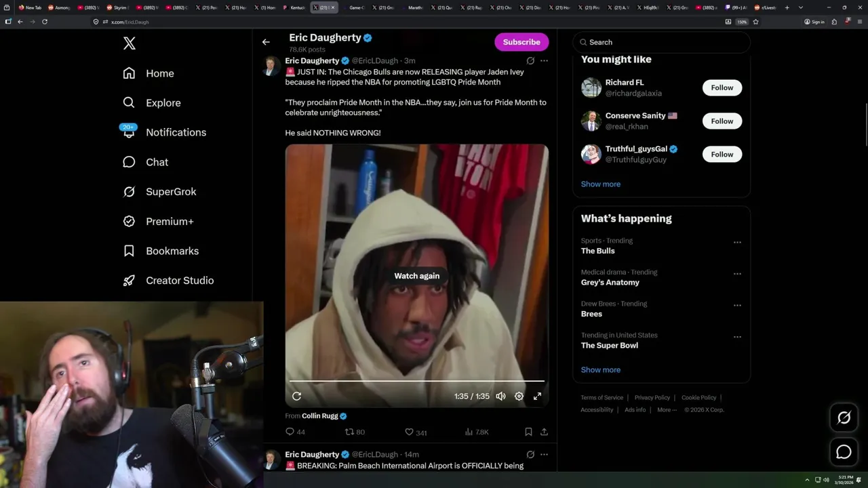Click Watch again on the video
This screenshot has height=488, width=868.
click(417, 276)
